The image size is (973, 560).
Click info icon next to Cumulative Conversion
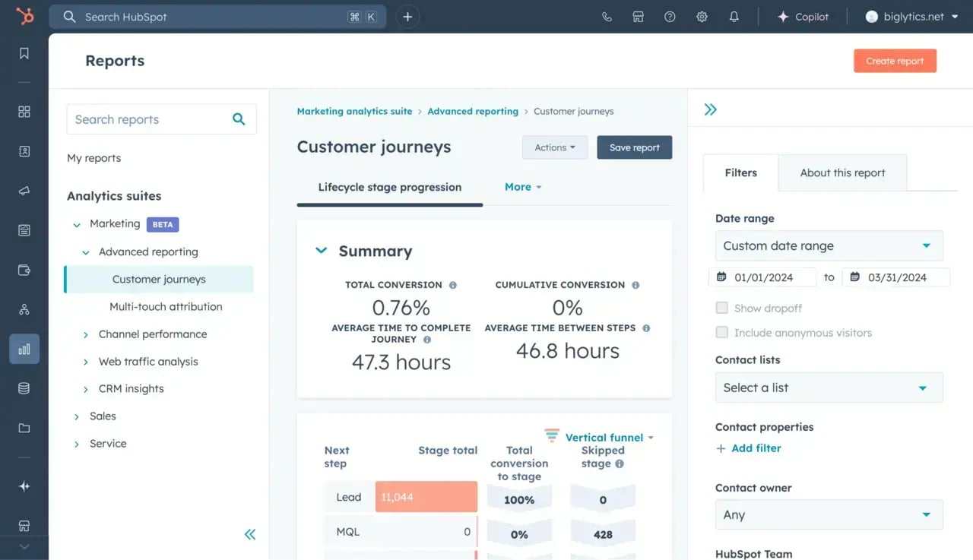click(635, 285)
